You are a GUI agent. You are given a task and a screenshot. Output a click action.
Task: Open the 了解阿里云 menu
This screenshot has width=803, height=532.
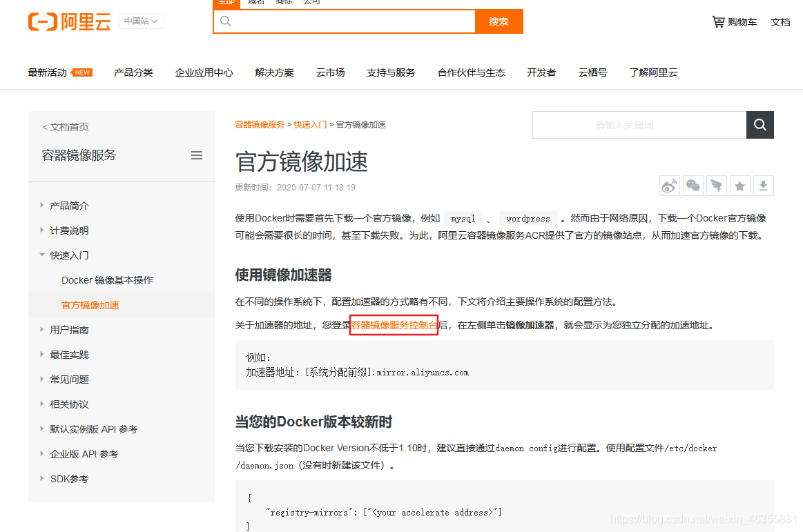tap(653, 72)
